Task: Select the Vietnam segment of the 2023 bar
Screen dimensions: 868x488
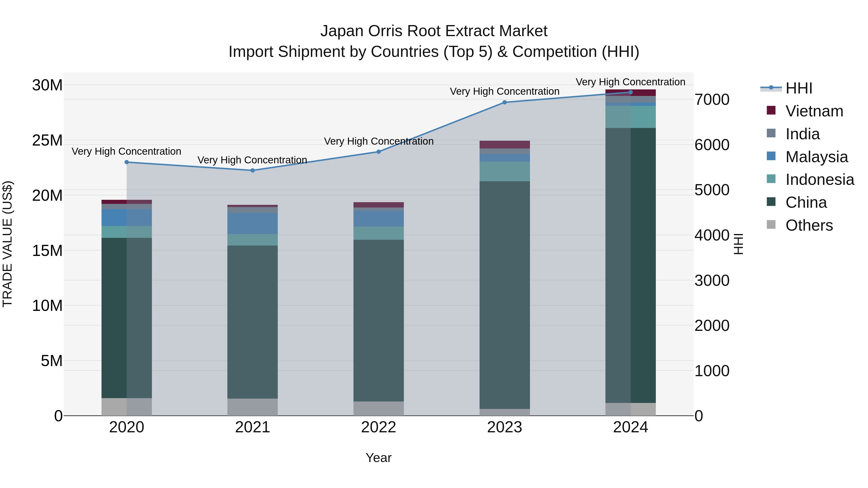Action: (x=505, y=145)
